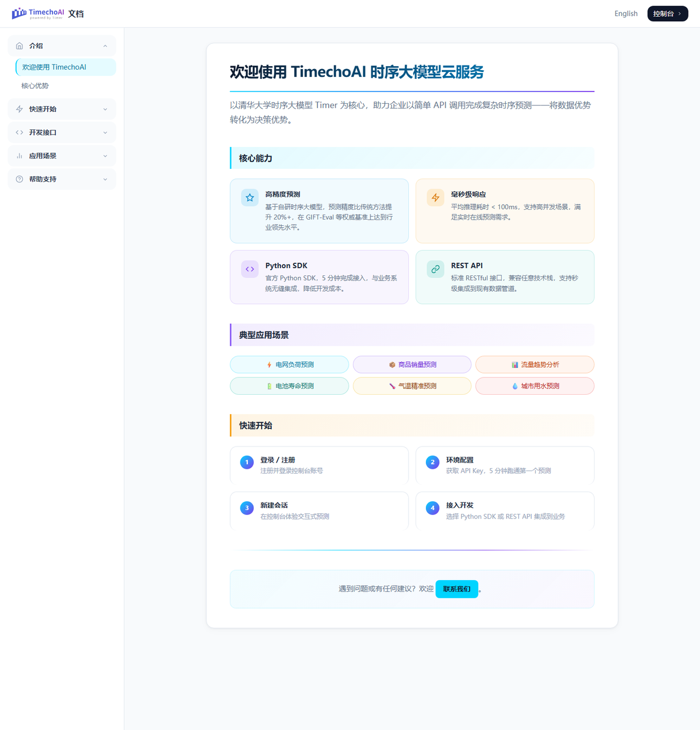Expand the 应用场景 sidebar chevron

point(105,156)
